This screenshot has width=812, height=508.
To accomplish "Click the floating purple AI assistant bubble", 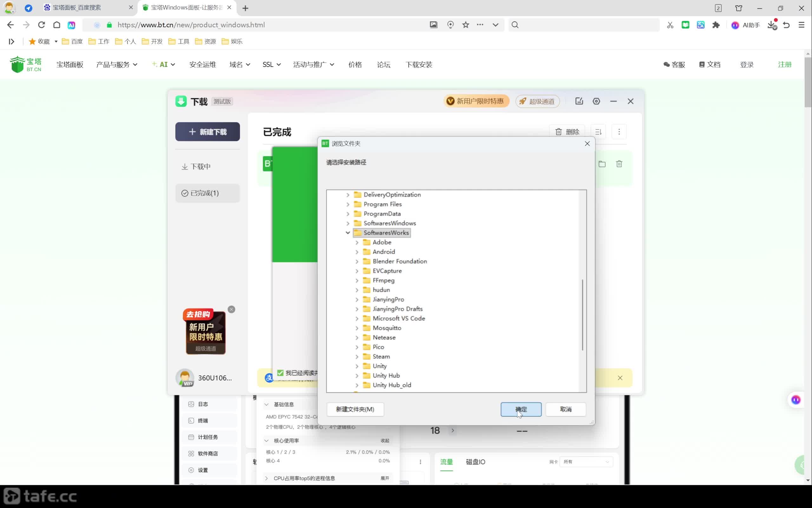I will click(796, 400).
